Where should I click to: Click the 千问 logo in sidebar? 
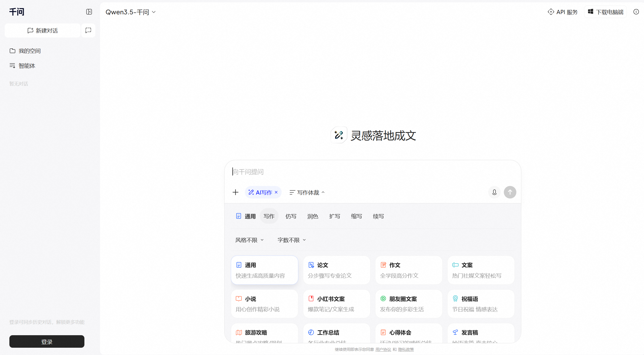tap(17, 12)
